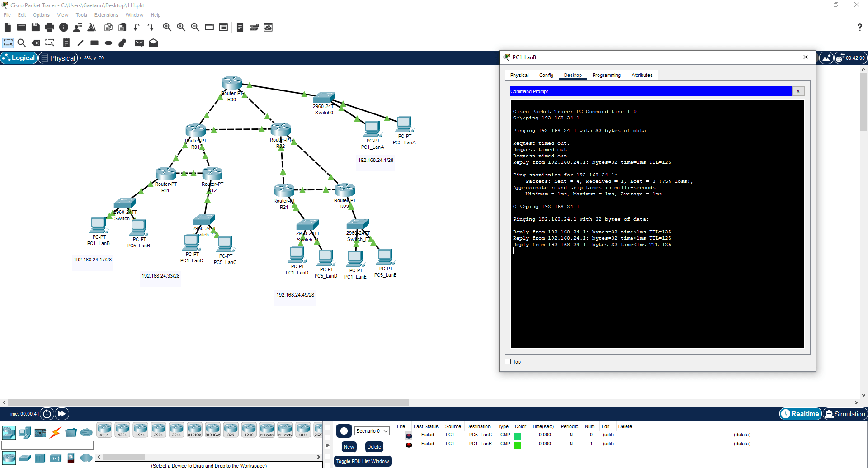Image resolution: width=868 pixels, height=468 pixels.
Task: Select the 4331 router model
Action: 104,429
